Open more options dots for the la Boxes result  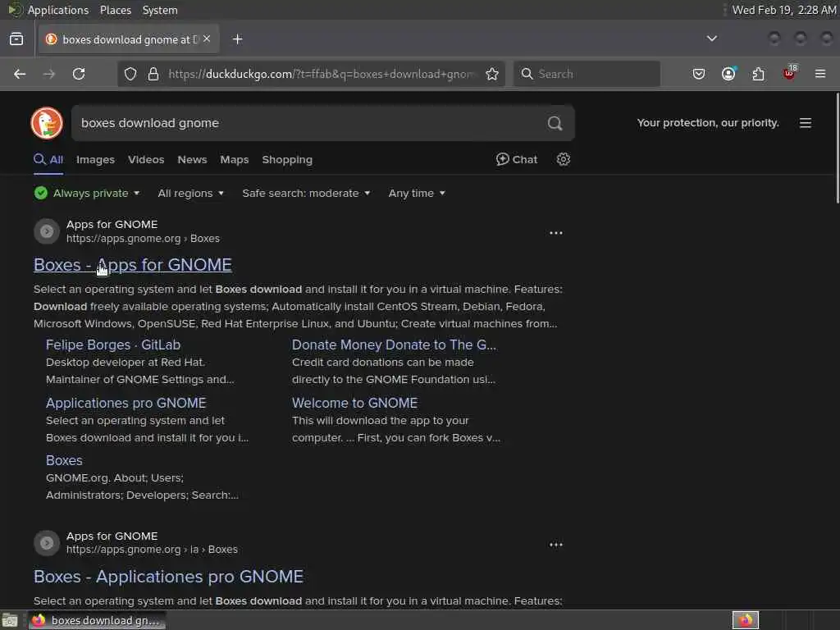pyautogui.click(x=556, y=545)
